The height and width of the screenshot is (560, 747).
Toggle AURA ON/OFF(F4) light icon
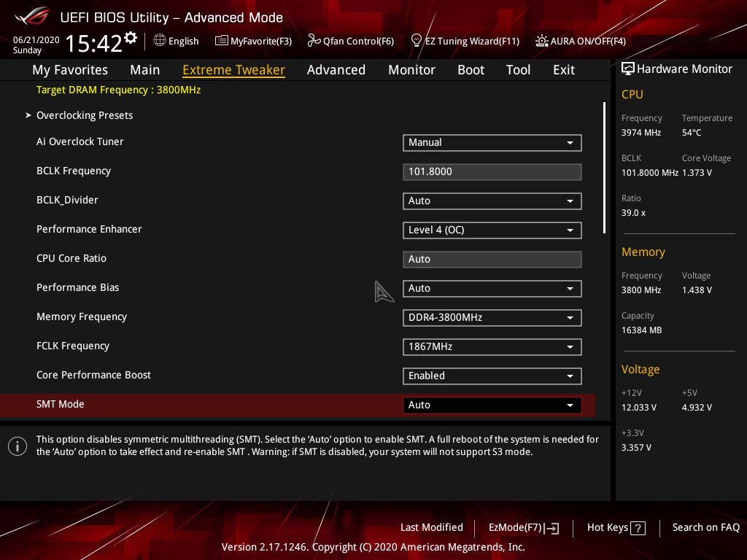pyautogui.click(x=542, y=41)
